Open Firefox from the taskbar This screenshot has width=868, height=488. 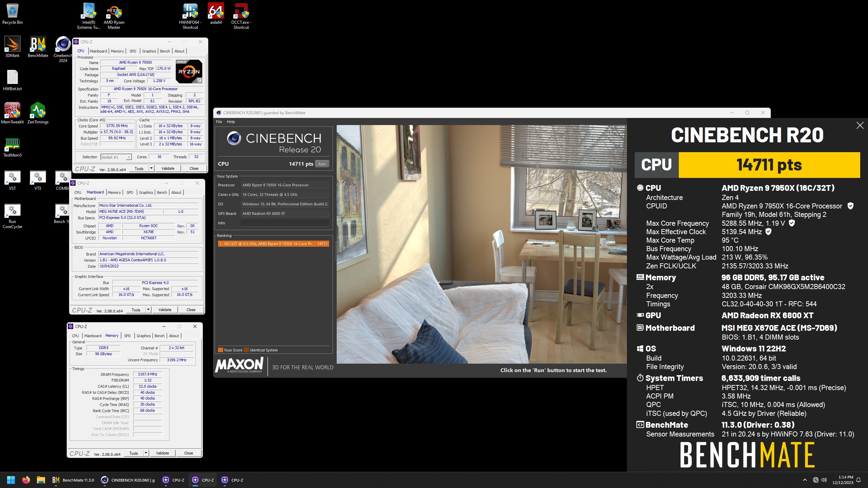pyautogui.click(x=26, y=480)
